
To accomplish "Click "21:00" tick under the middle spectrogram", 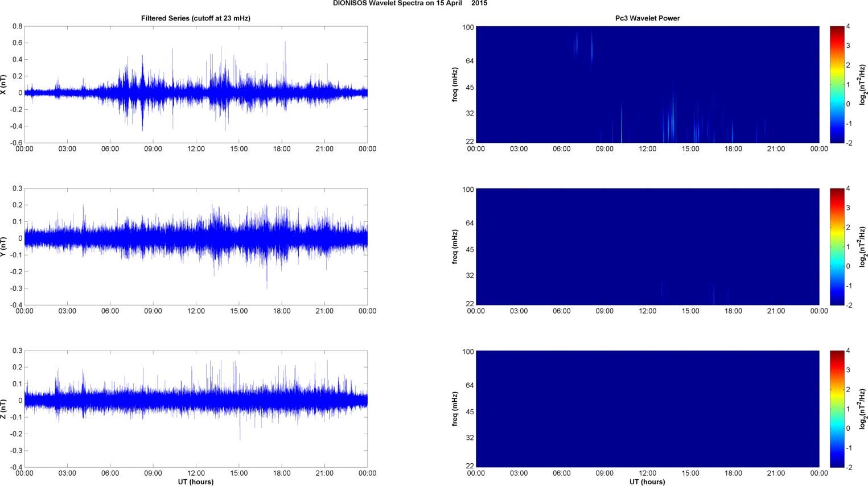I will (x=776, y=311).
